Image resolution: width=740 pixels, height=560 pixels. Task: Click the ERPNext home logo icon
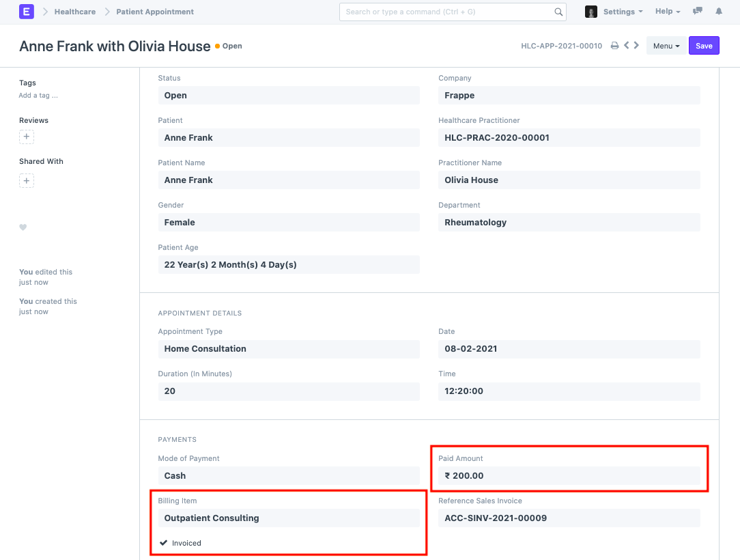(27, 12)
